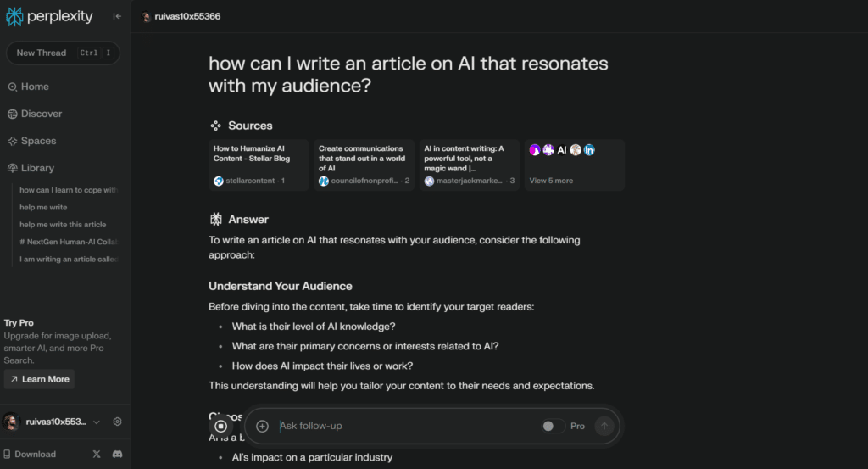
Task: Open the Discord icon link
Action: [117, 454]
